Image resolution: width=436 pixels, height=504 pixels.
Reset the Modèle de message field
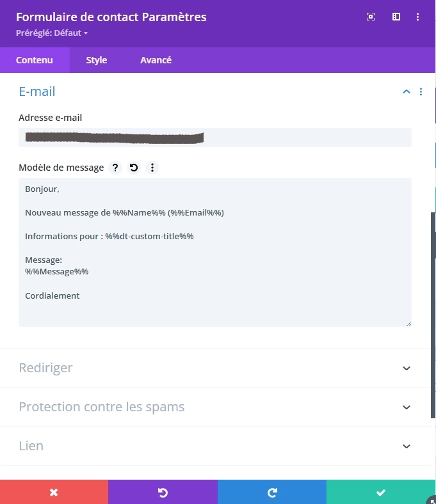pos(134,168)
